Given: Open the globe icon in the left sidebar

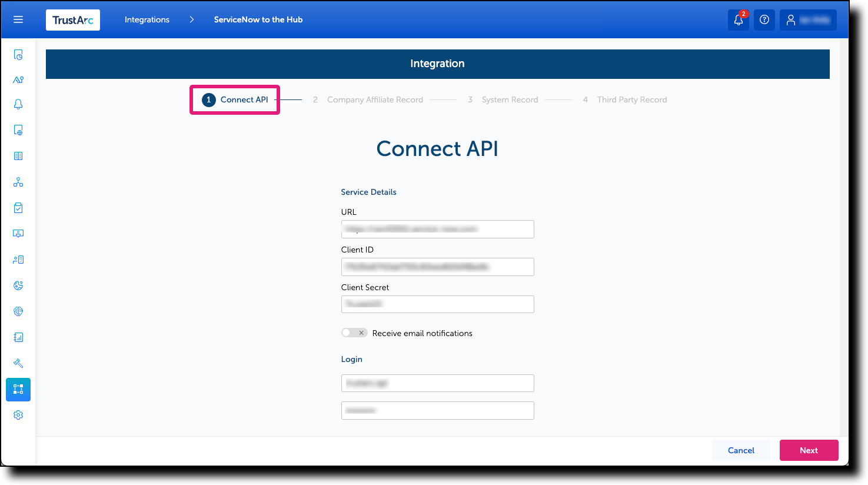Looking at the screenshot, I should 18,311.
